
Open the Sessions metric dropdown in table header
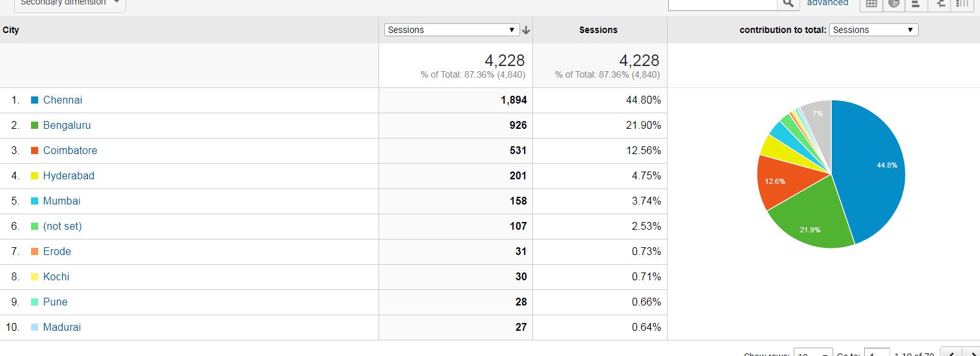pos(452,30)
